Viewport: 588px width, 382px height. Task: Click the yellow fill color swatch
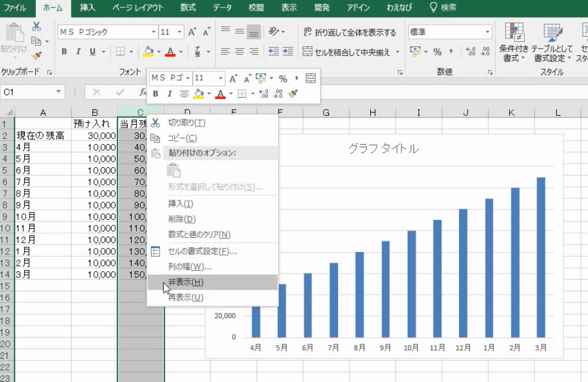pyautogui.click(x=148, y=54)
